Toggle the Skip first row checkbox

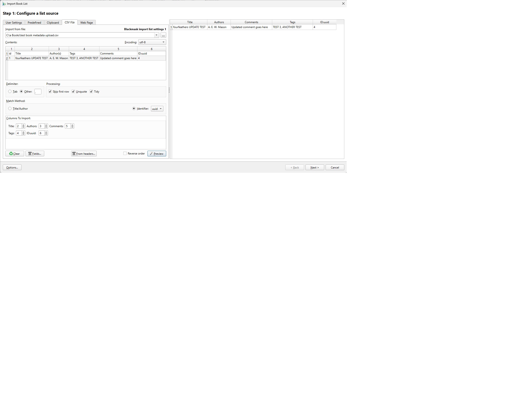[x=50, y=91]
